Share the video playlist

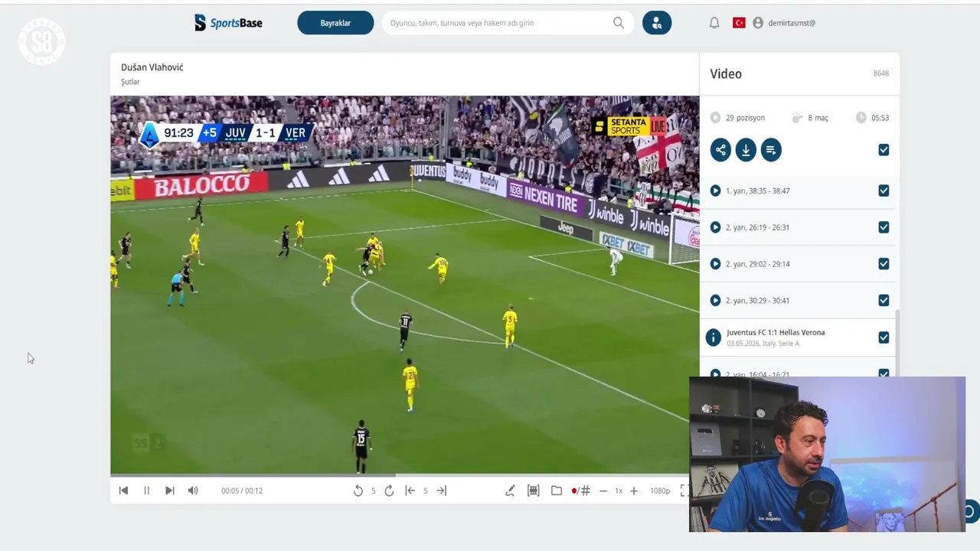coord(720,150)
